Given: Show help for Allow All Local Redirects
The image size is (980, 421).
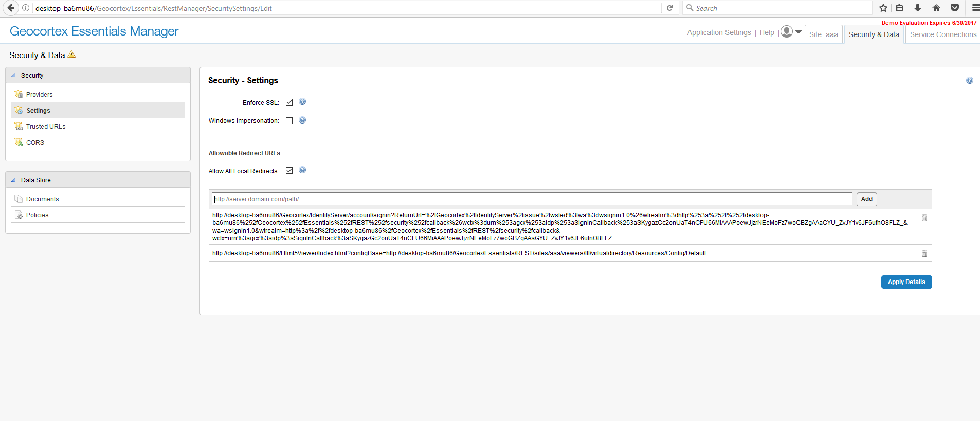Looking at the screenshot, I should (302, 170).
